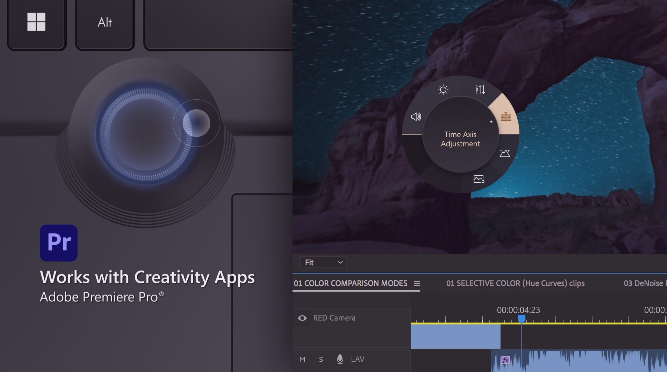Select the highlighted time axis icon segment
Image resolution: width=667 pixels, height=372 pixels.
[505, 116]
